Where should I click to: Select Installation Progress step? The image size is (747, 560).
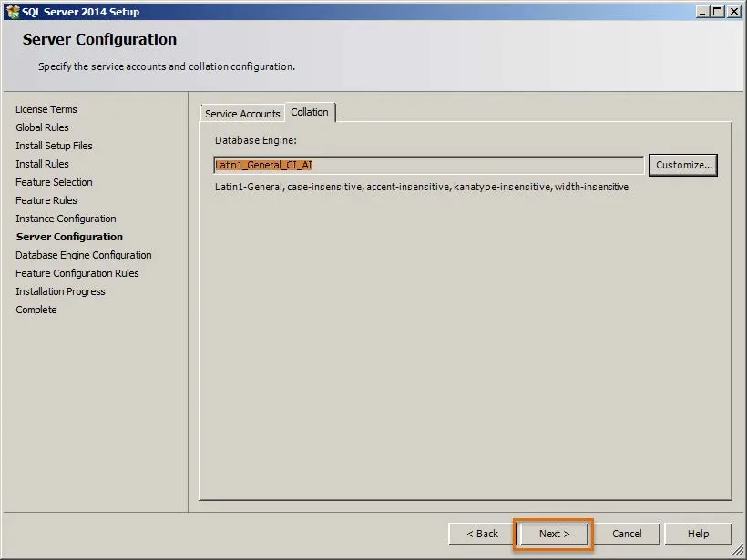[60, 291]
